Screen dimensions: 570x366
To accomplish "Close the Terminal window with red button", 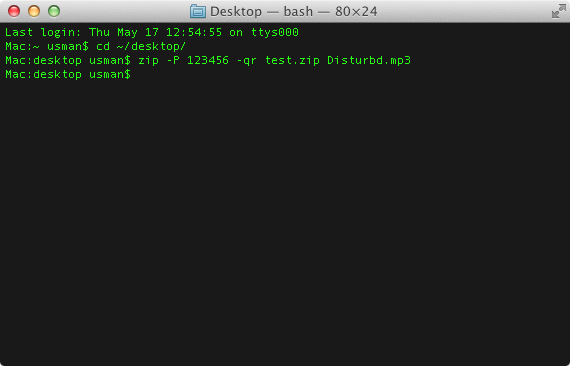I will pos(14,11).
